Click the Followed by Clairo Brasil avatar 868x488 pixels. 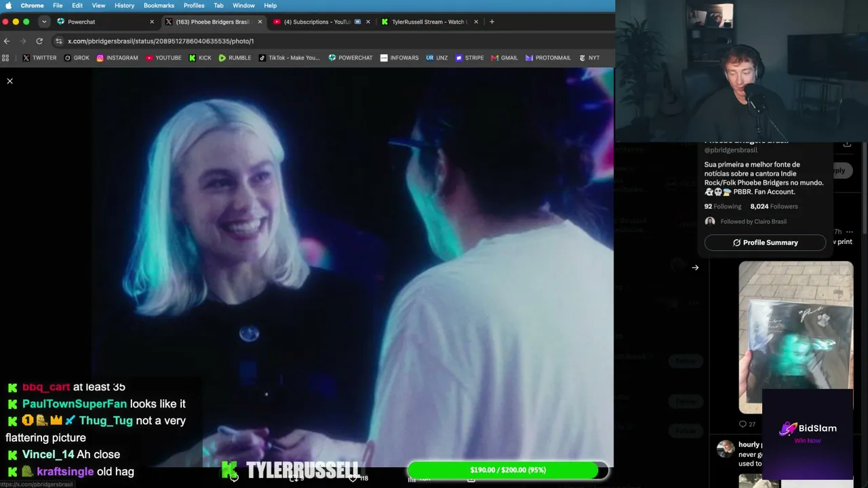(710, 222)
